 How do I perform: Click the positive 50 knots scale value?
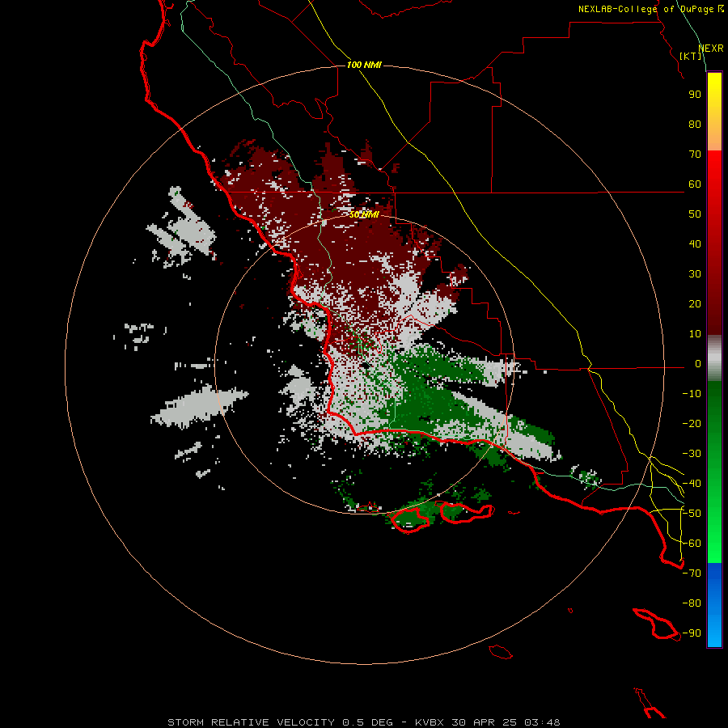tap(695, 214)
